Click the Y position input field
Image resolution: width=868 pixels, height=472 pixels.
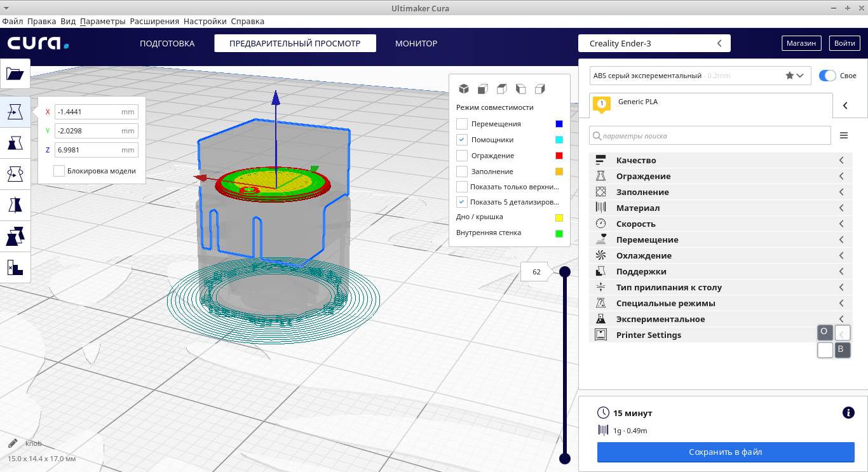(96, 131)
